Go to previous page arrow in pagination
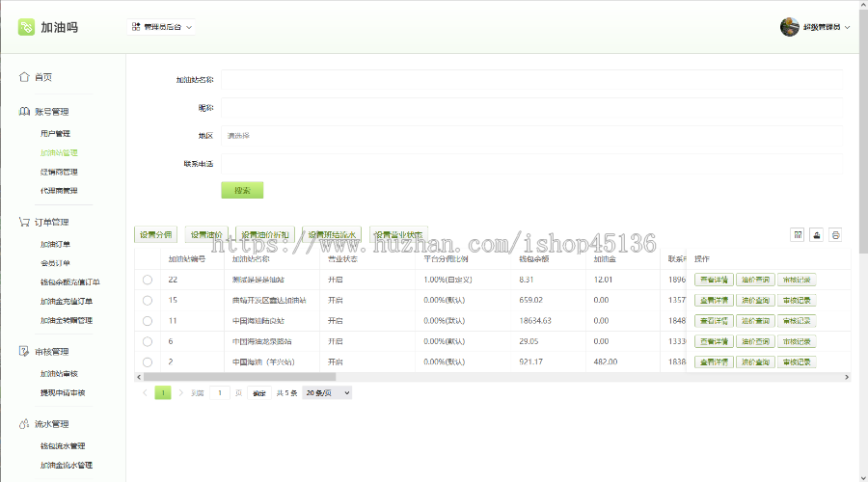 click(145, 393)
